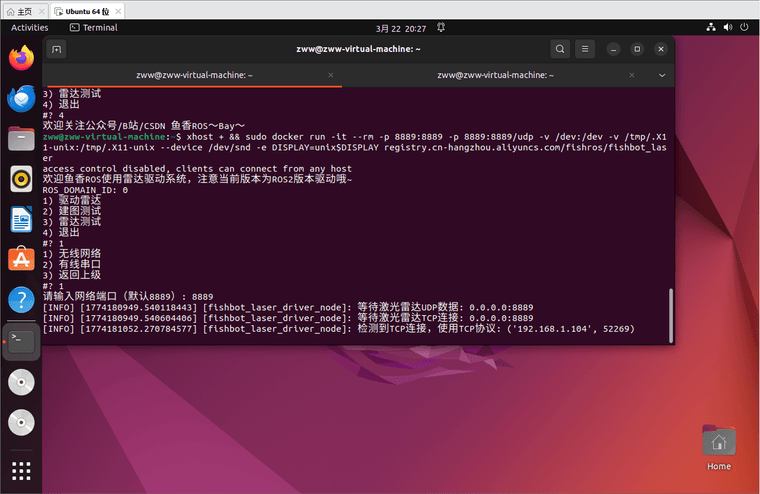The height and width of the screenshot is (494, 760).
Task: Click the terminal vertical scrollbar
Action: (671, 316)
